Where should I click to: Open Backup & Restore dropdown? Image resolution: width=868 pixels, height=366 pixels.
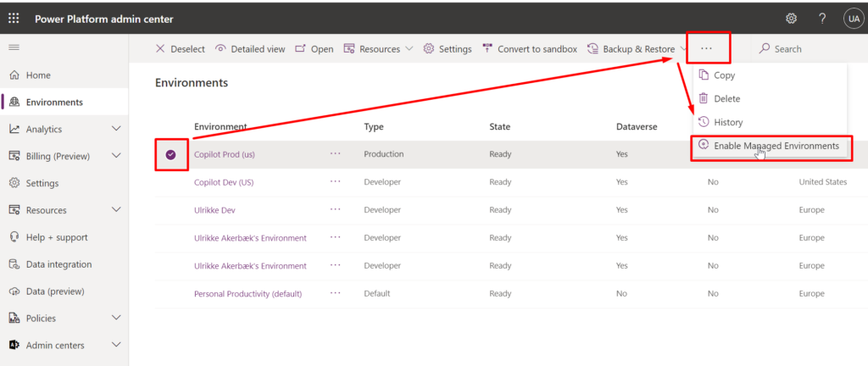637,48
